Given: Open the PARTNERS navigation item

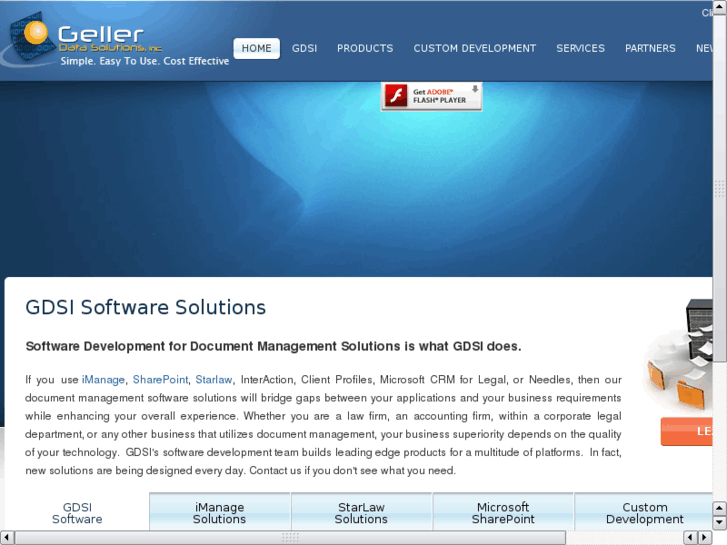Looking at the screenshot, I should tap(650, 48).
